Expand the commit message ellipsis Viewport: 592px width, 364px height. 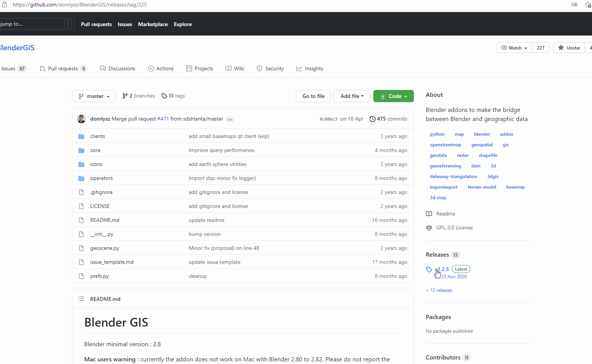(230, 119)
